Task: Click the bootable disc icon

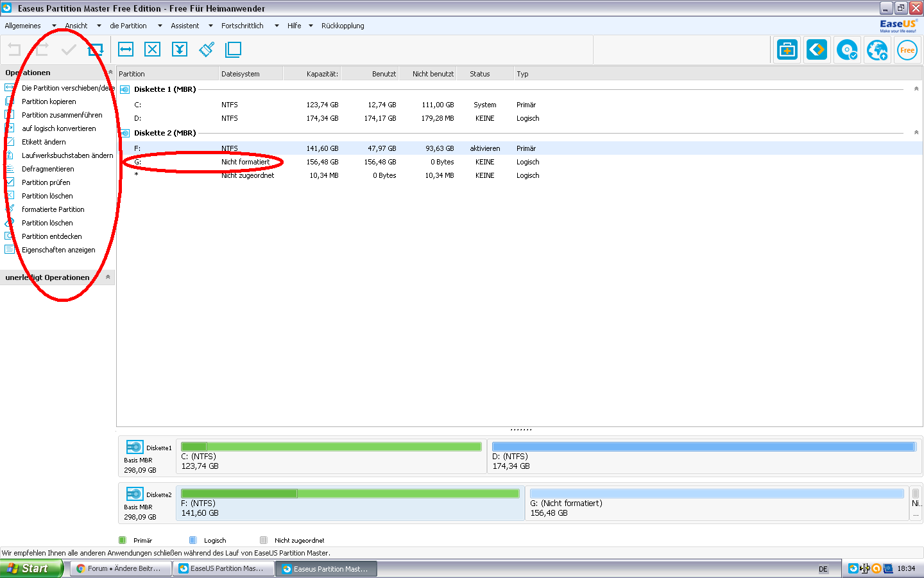Action: (x=847, y=49)
